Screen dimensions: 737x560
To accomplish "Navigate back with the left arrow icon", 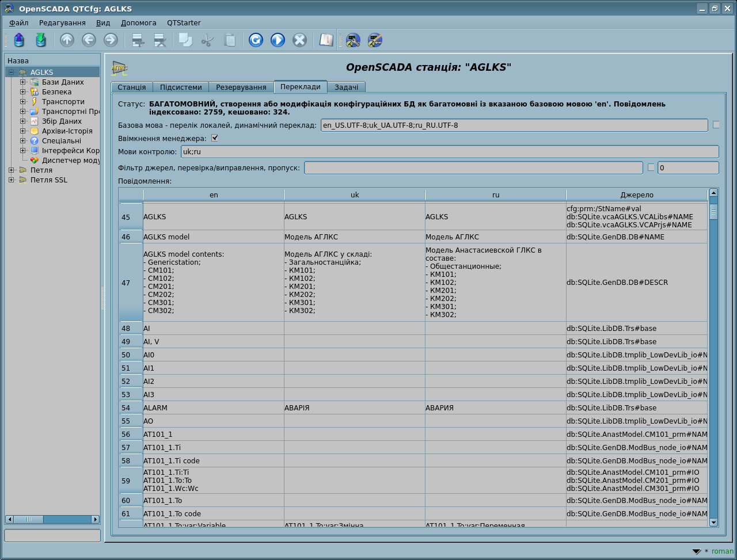I will coord(89,40).
